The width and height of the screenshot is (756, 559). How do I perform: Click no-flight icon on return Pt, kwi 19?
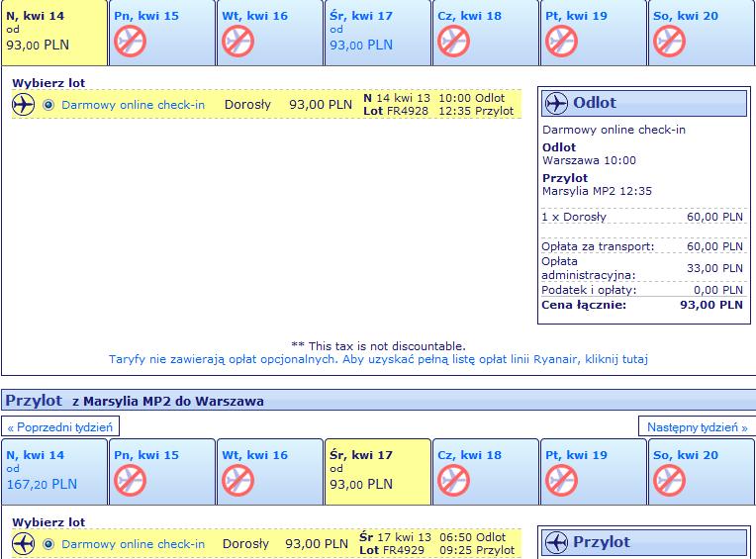pos(562,481)
